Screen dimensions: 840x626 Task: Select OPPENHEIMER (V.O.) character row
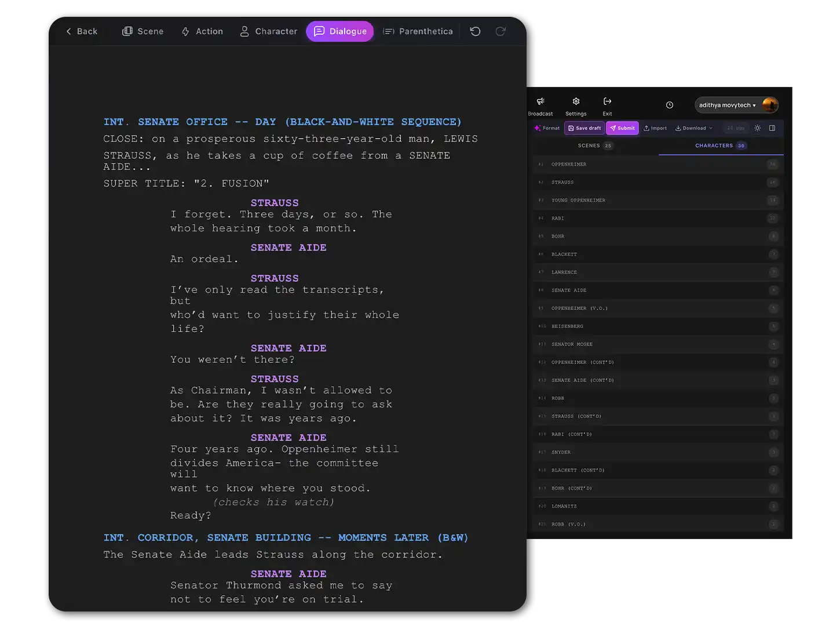658,308
